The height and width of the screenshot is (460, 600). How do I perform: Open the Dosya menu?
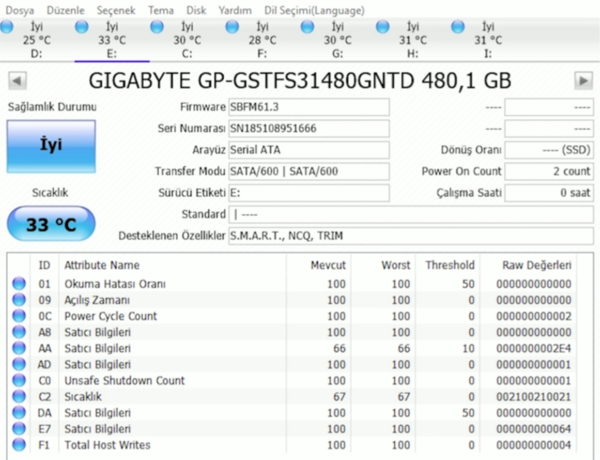[20, 10]
